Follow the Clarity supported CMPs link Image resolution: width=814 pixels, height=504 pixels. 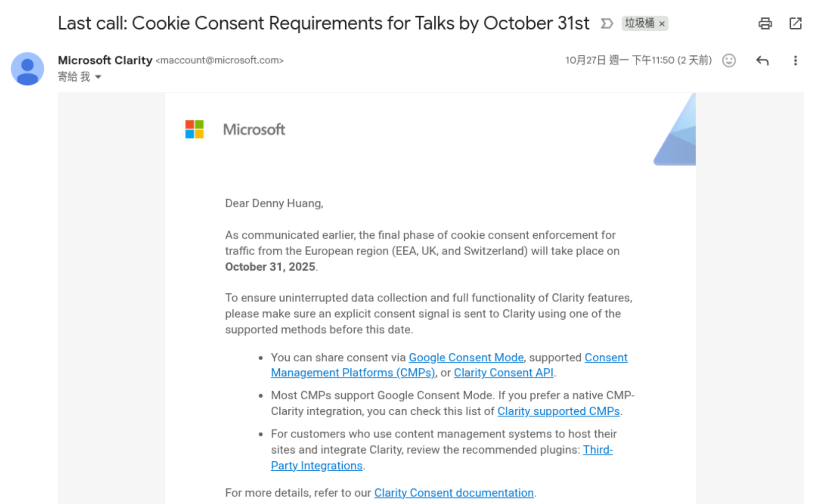(558, 411)
